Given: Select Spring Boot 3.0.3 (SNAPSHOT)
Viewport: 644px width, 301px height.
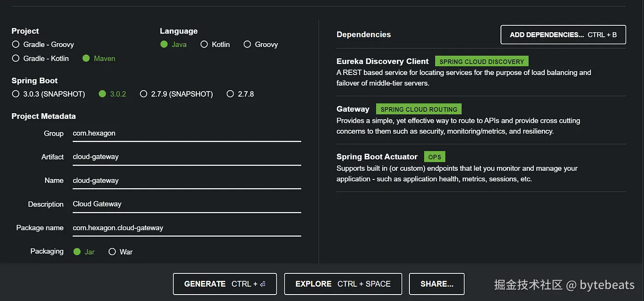Looking at the screenshot, I should coord(16,94).
